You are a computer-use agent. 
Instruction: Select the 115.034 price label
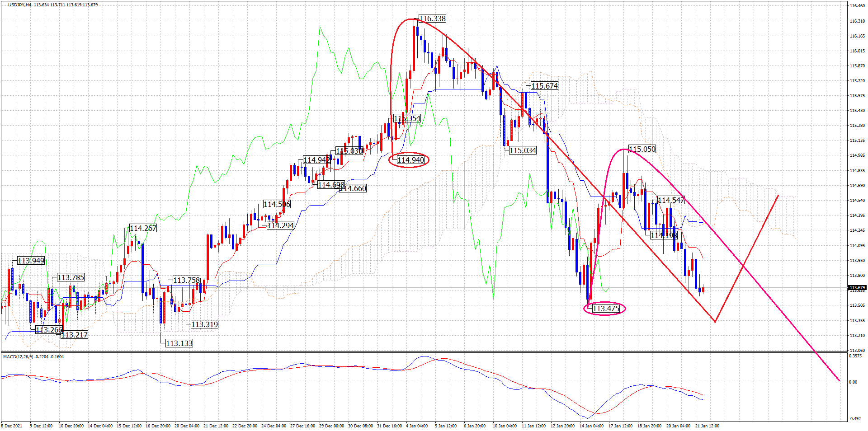tap(523, 150)
